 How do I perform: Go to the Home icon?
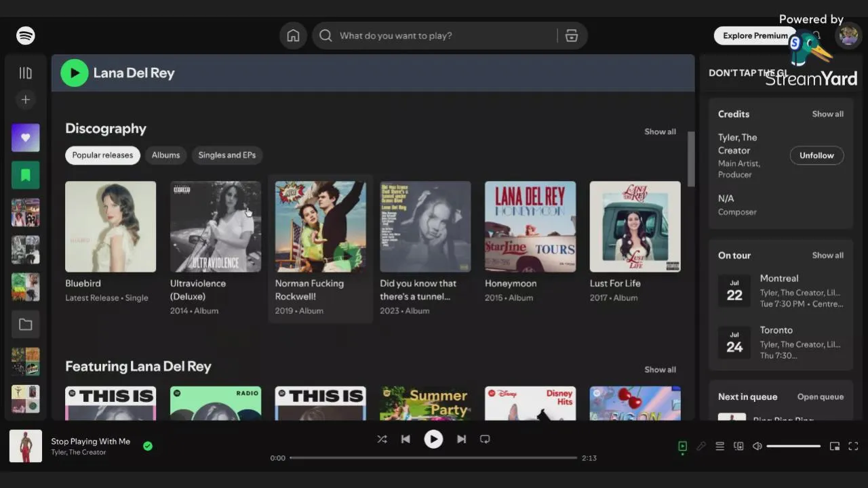coord(293,36)
